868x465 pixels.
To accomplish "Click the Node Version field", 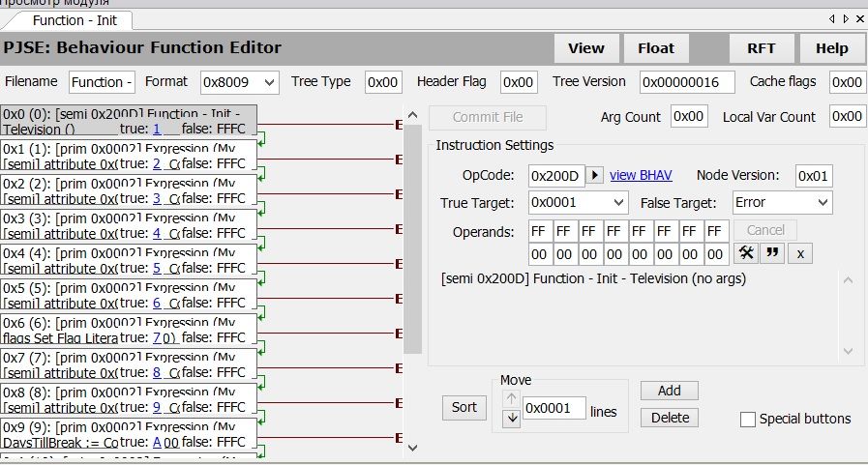I will (813, 176).
